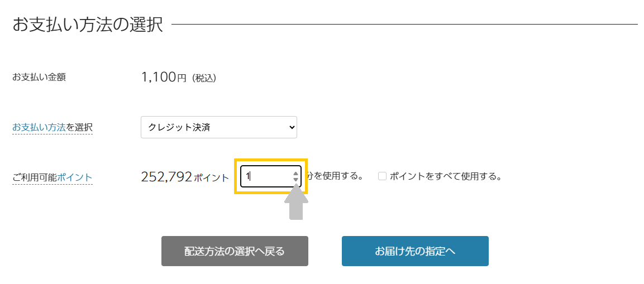This screenshot has height=284, width=644.
Task: Proceed with the お届け先の指定へ button
Action: tap(415, 251)
